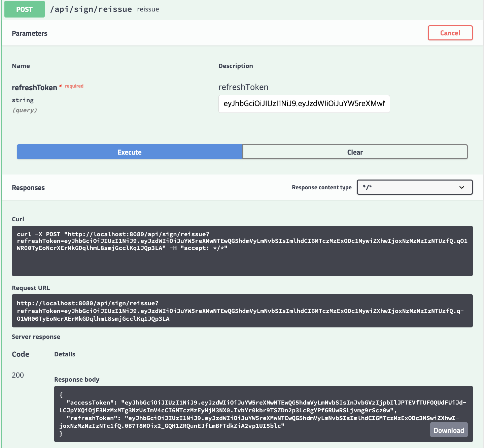484x448 pixels.
Task: Click the Details column header
Action: 65,354
